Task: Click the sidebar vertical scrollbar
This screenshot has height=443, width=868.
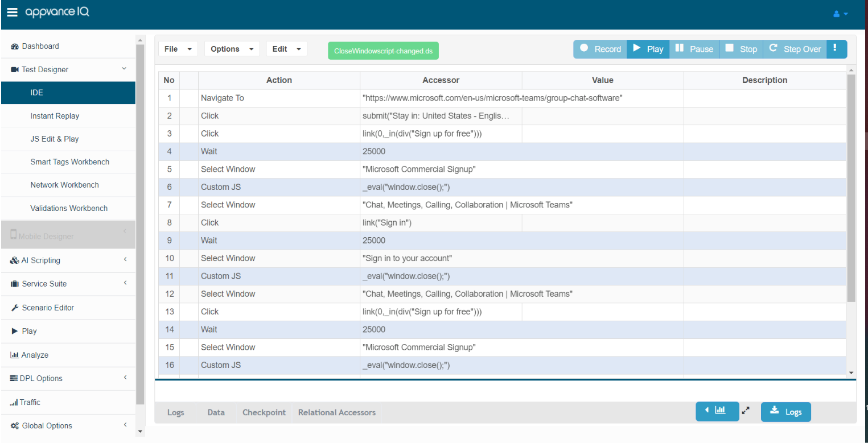Action: click(x=140, y=224)
